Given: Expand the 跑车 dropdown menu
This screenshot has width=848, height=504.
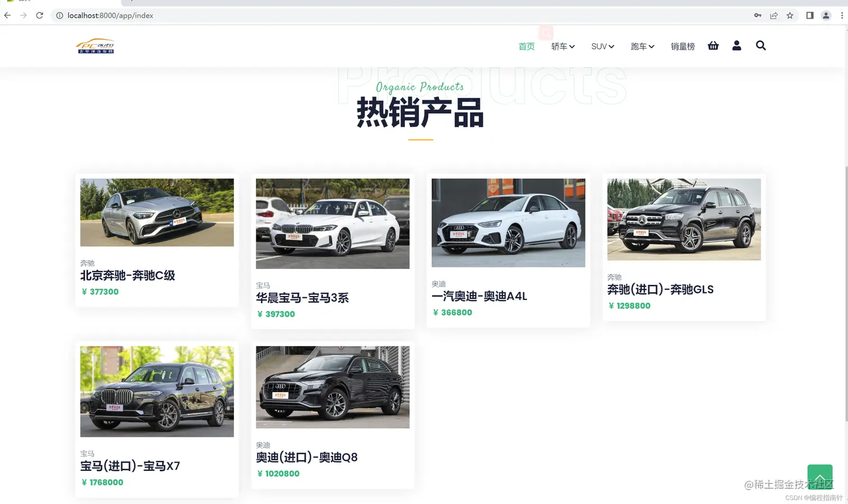Looking at the screenshot, I should (643, 47).
